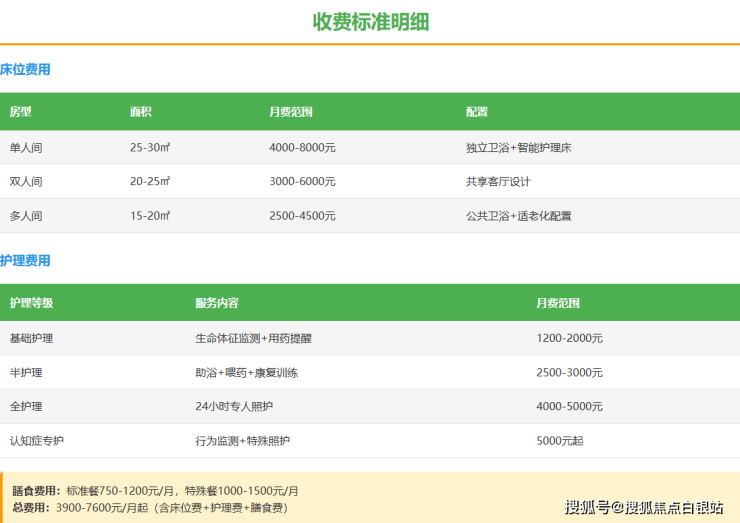Select the 认知症专护 row label
Image resolution: width=740 pixels, height=523 pixels.
point(36,441)
